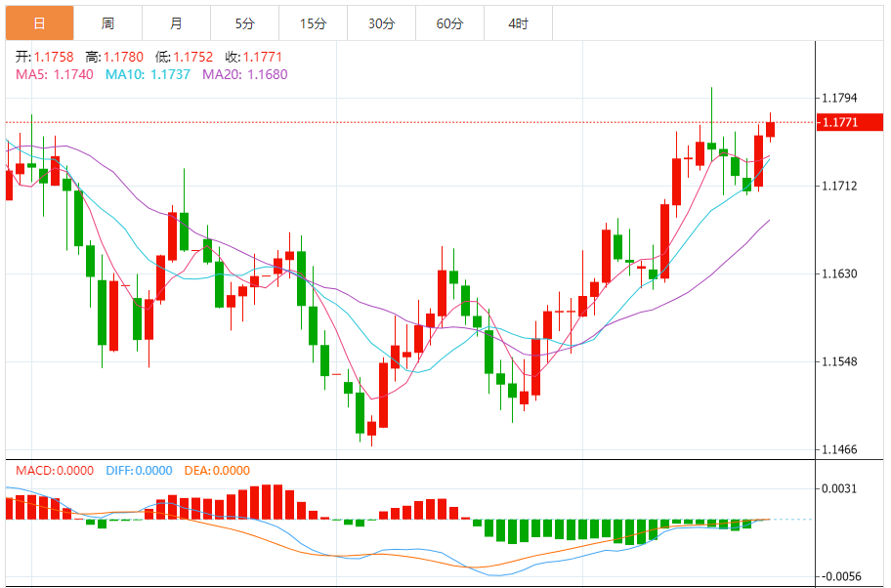Open the 周 weekly chart tab

(x=107, y=23)
